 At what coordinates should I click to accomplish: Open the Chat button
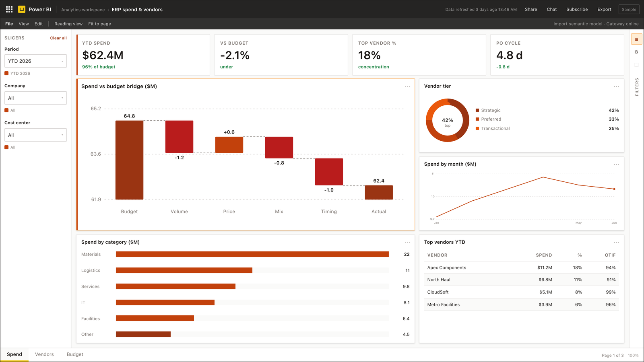coord(552,9)
